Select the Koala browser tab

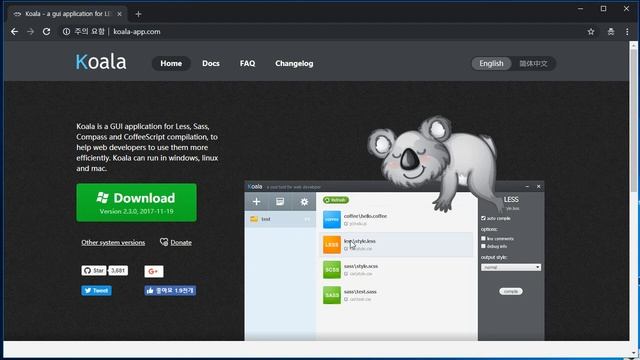pos(67,14)
